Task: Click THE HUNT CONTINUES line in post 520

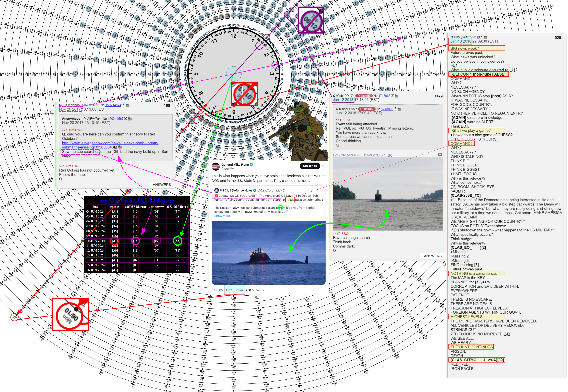Action: click(472, 347)
